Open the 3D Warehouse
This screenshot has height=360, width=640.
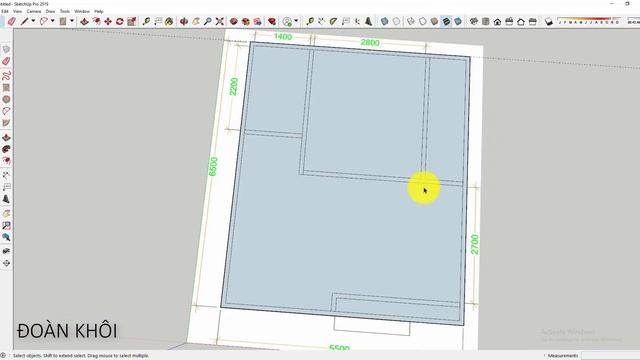[x=234, y=21]
